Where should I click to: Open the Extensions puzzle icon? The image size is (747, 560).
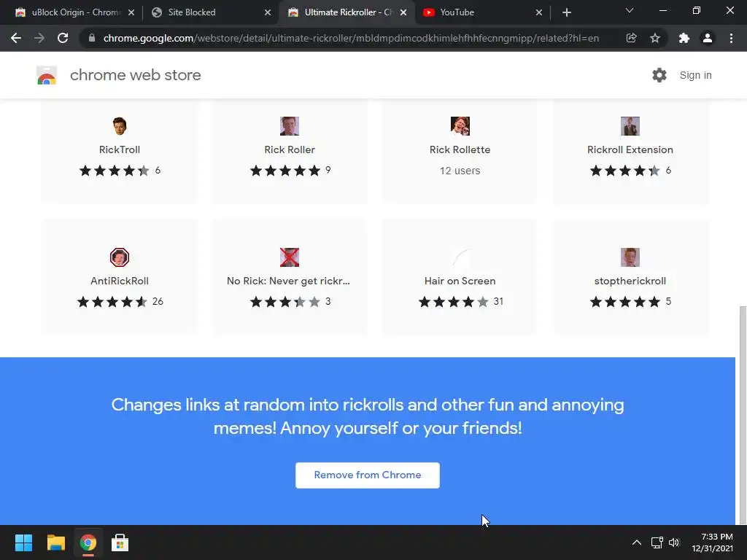684,38
